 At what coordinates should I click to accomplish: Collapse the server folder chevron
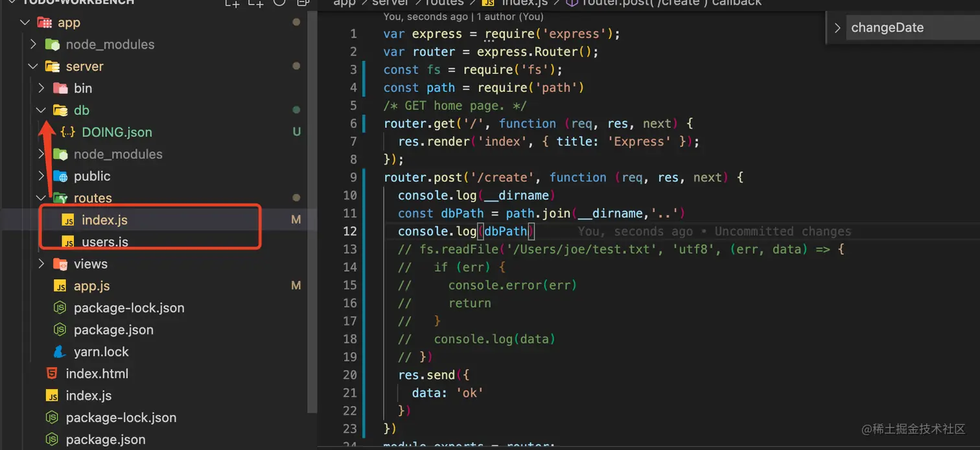(x=33, y=66)
